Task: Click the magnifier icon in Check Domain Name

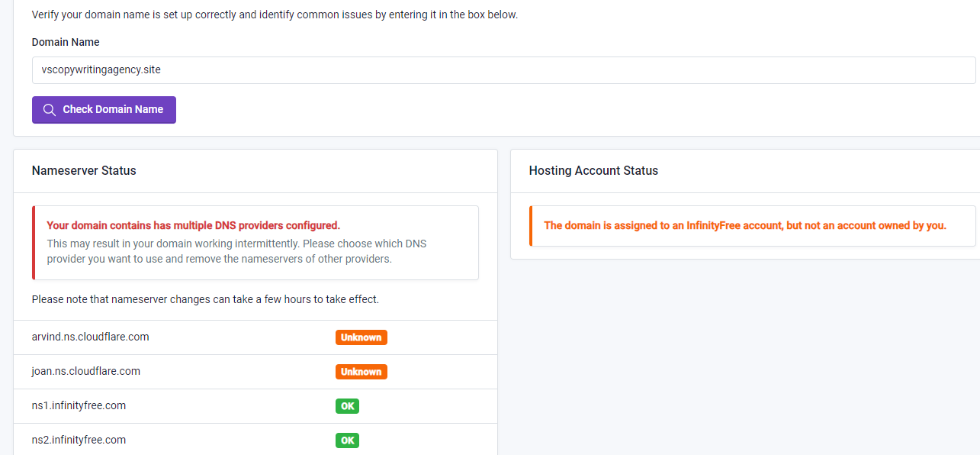Action: (50, 110)
